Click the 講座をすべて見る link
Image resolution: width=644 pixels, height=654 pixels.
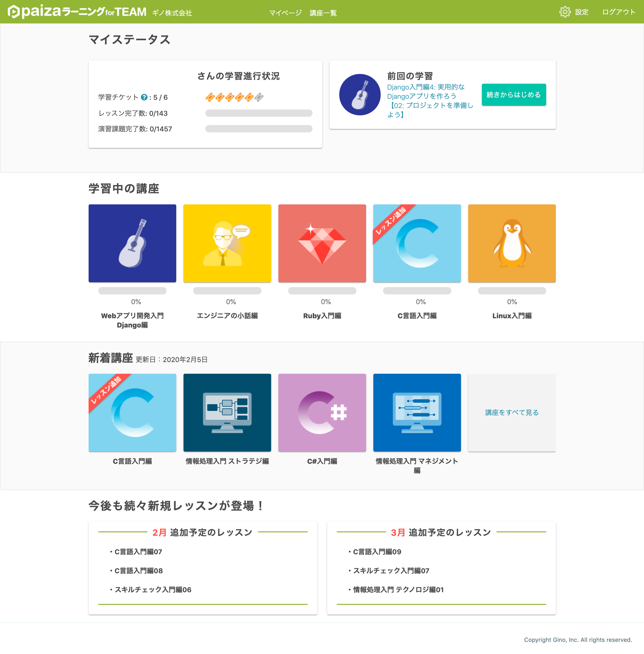click(x=511, y=412)
